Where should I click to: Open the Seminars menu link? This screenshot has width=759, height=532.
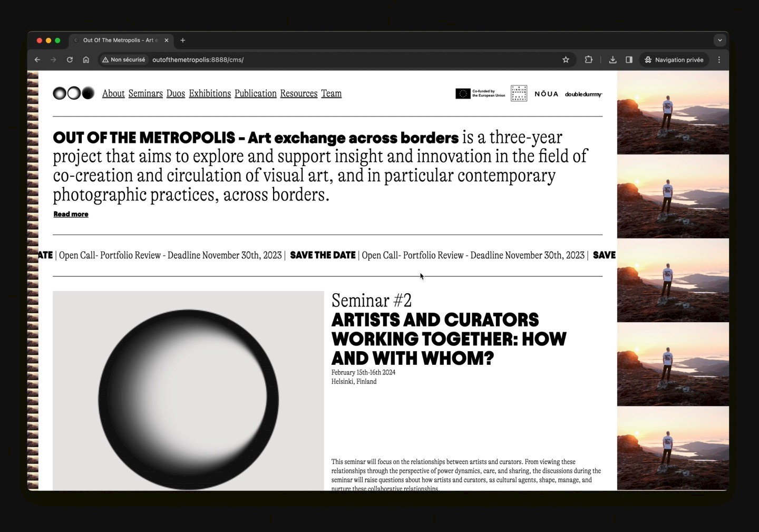point(145,93)
